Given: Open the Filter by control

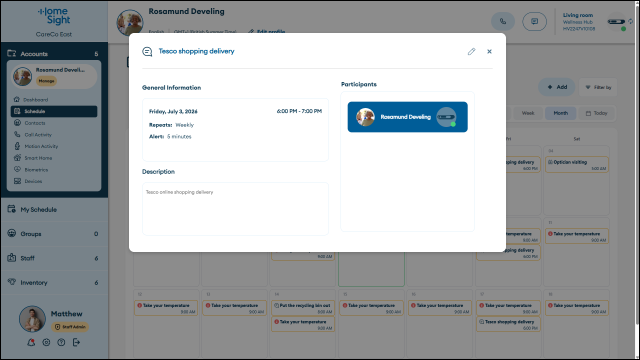Looking at the screenshot, I should (598, 87).
